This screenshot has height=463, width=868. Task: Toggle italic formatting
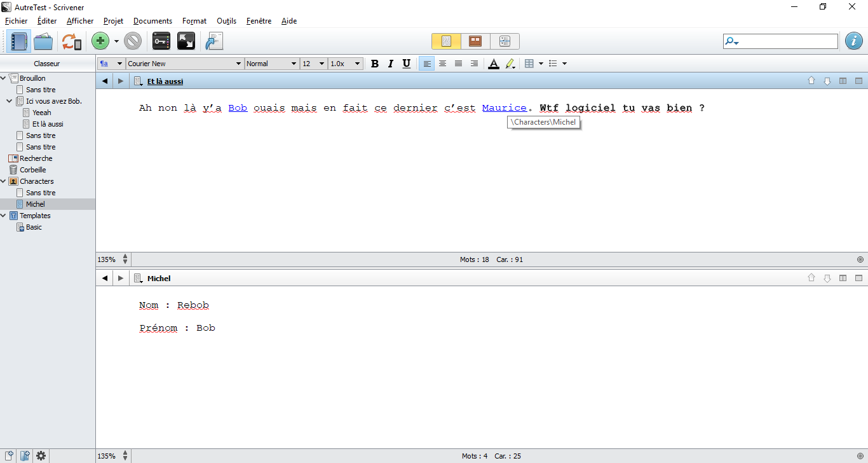point(390,64)
